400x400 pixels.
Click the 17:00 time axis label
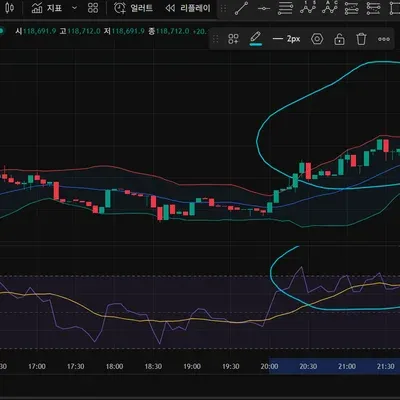[x=37, y=367]
